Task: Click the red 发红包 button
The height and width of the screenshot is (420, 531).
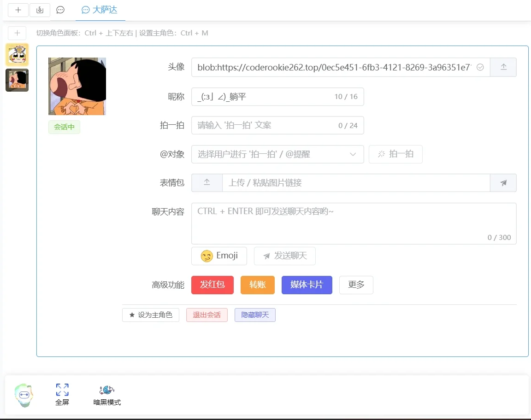Action: 212,285
